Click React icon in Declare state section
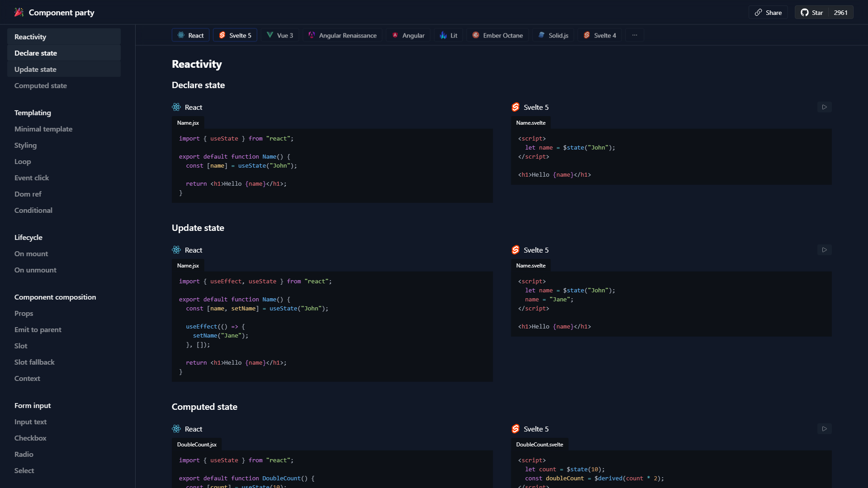868x488 pixels. (176, 107)
